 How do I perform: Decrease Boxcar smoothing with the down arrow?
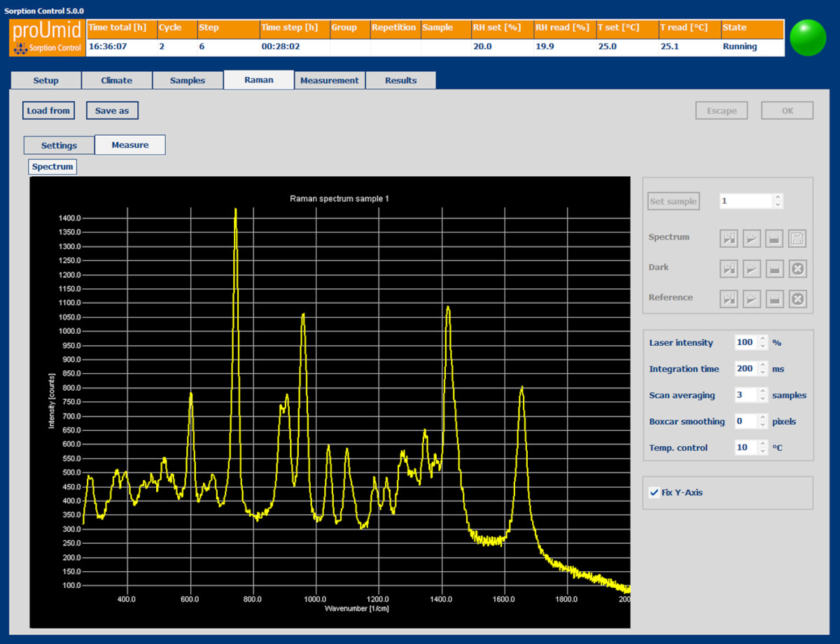[763, 426]
